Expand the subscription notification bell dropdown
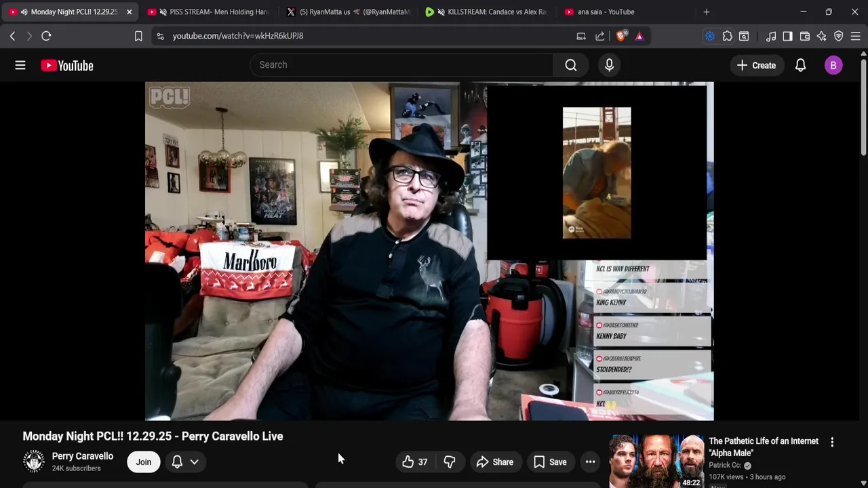The height and width of the screenshot is (488, 868). [x=185, y=462]
